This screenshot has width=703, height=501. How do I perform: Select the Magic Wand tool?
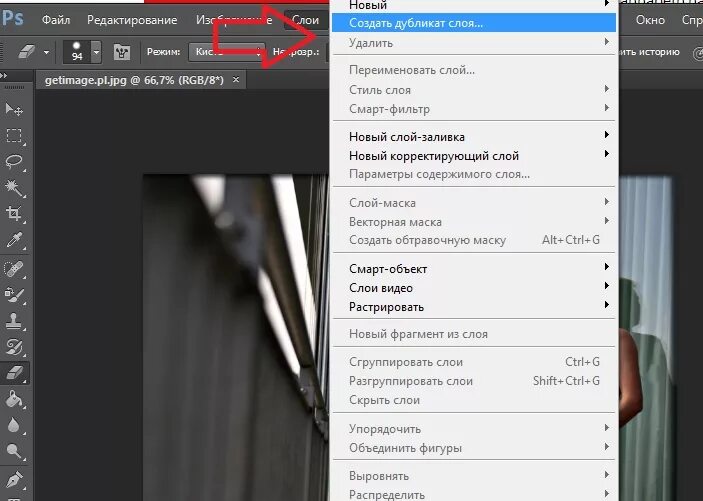click(14, 187)
